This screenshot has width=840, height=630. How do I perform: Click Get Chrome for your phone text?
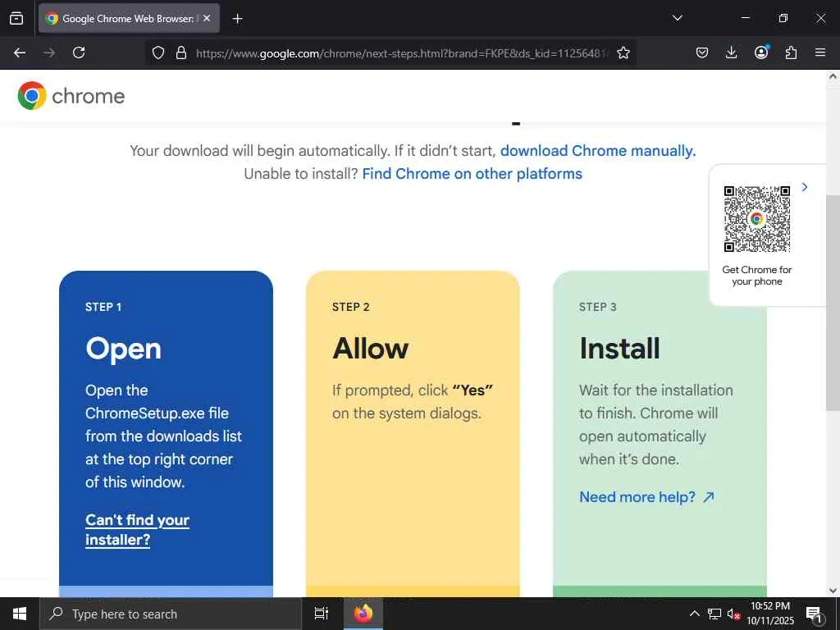(x=757, y=276)
